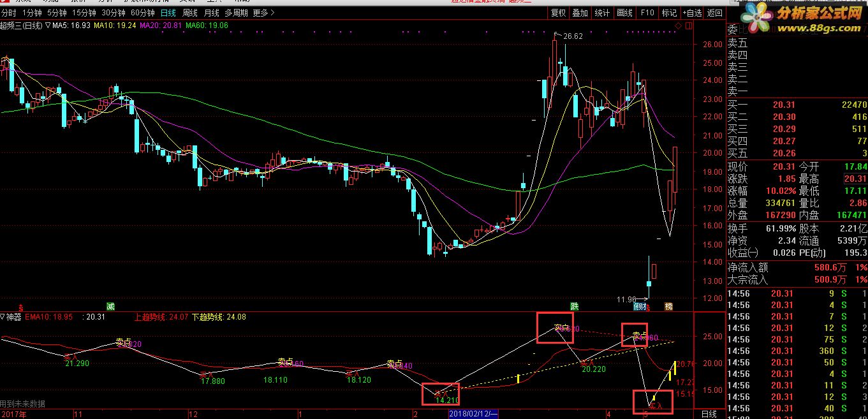
Task: Click the 卖五 ask row
Action: point(797,43)
